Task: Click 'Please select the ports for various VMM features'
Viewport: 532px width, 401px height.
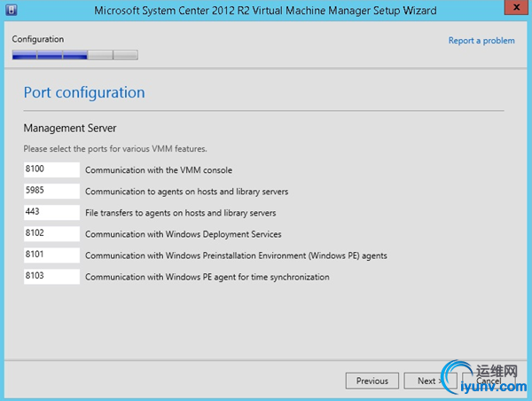Action: coord(115,149)
